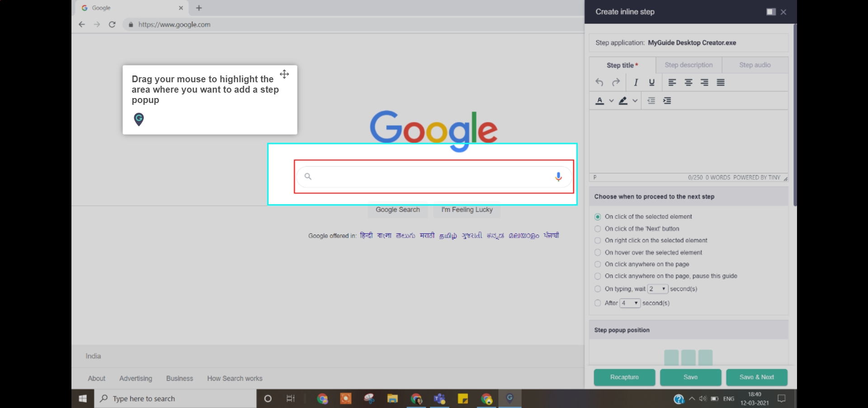The height and width of the screenshot is (408, 868).
Task: Open Microsoft Teams from the taskbar
Action: tap(439, 399)
